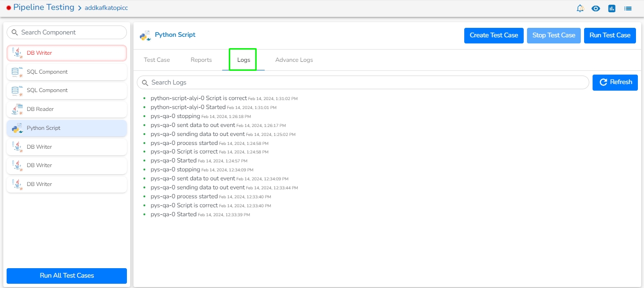Select the first SQL Component row
The height and width of the screenshot is (288, 644).
coord(67,72)
